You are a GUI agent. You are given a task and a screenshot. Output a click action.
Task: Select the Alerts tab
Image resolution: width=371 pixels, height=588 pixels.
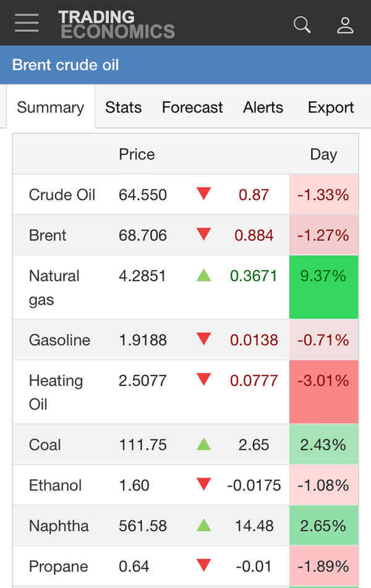pos(263,107)
